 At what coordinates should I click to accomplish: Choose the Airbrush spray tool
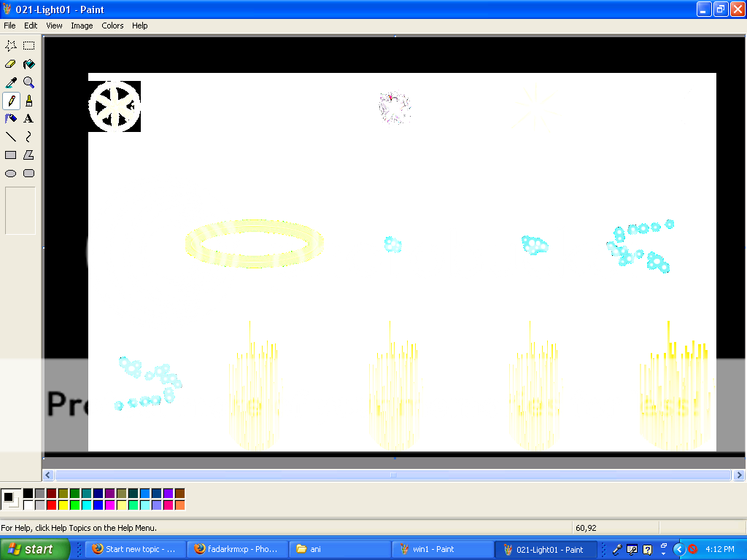pos(11,119)
